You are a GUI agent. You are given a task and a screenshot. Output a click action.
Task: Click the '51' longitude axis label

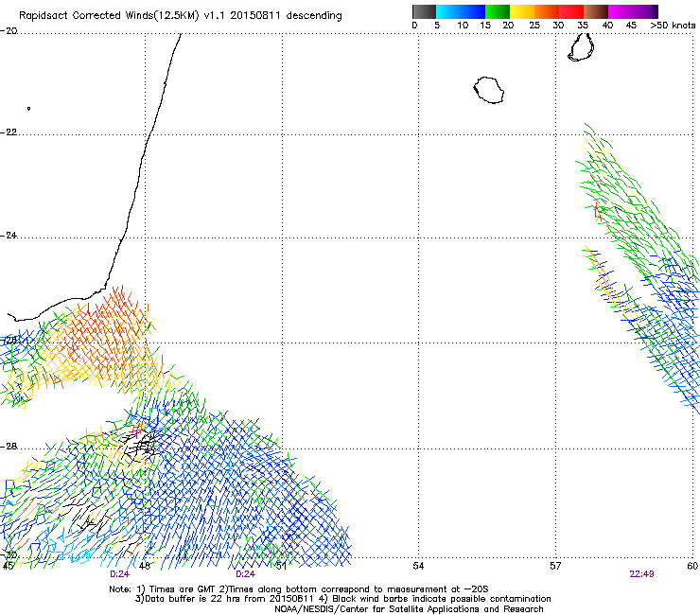pos(281,566)
